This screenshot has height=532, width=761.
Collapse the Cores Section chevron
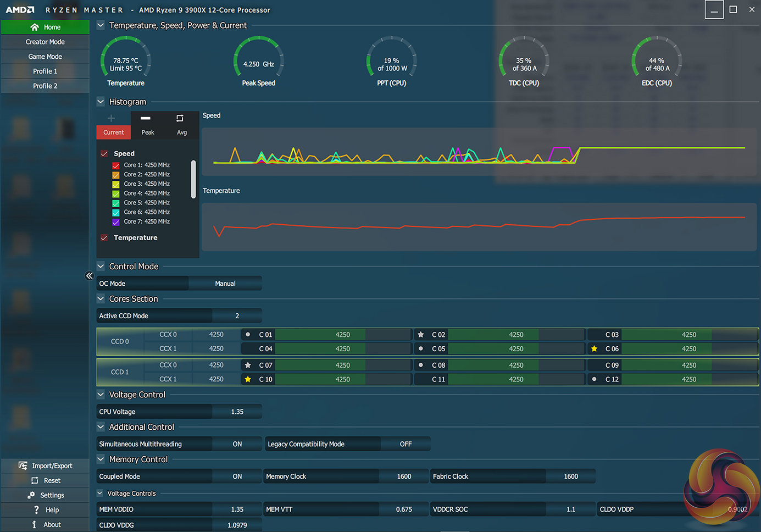point(101,299)
